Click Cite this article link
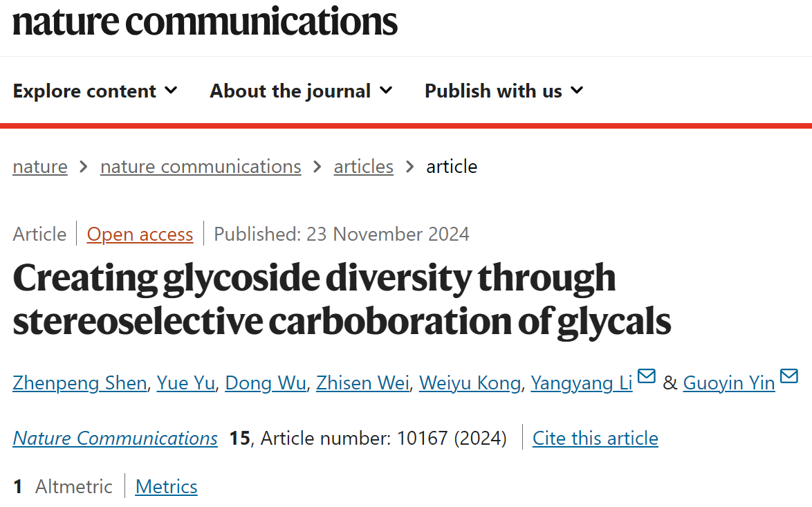Image resolution: width=812 pixels, height=507 pixels. [x=596, y=438]
